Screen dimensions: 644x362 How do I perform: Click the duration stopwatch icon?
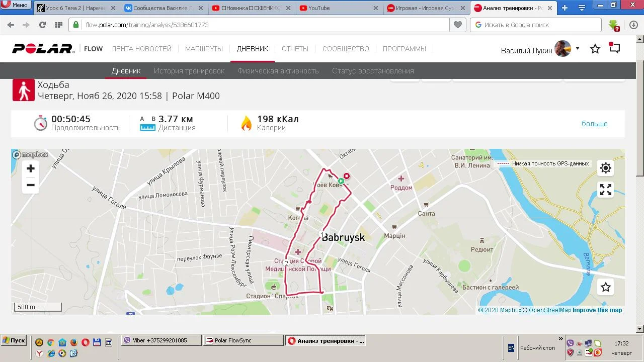tap(41, 123)
